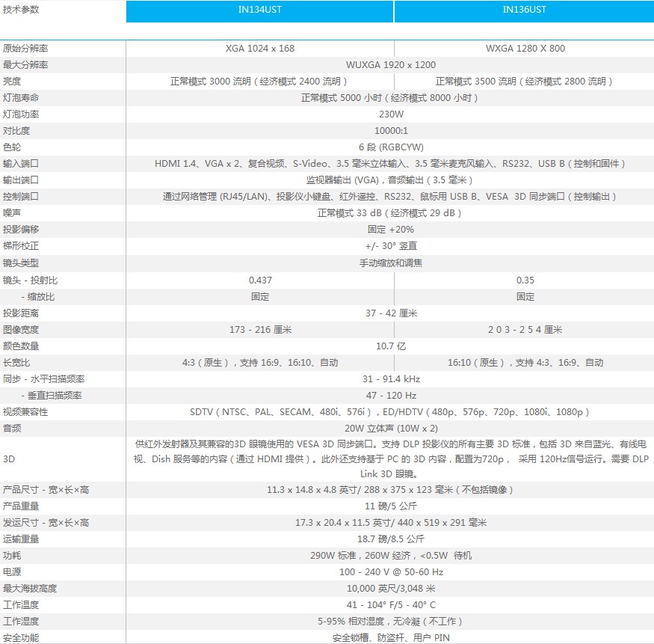Click the 色轮 row label
This screenshot has height=644, width=654.
(12, 147)
